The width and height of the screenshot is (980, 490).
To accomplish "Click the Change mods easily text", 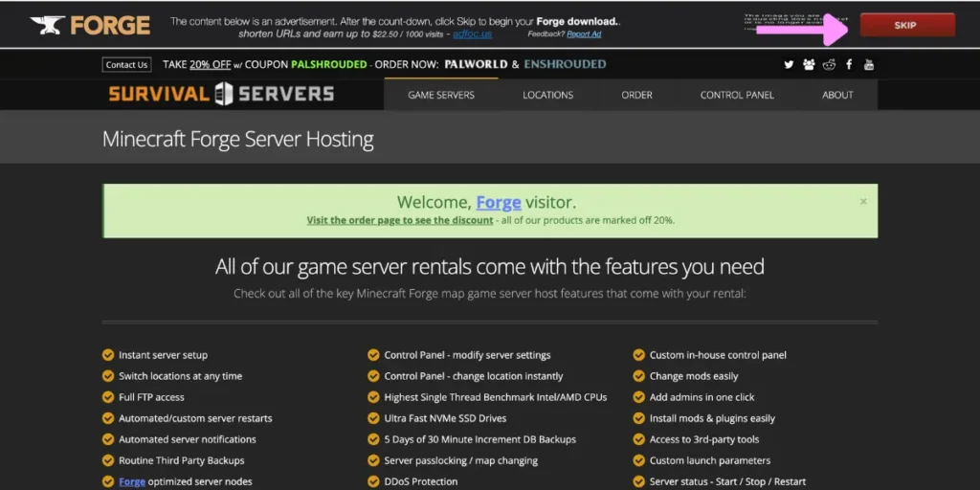I will click(x=694, y=376).
